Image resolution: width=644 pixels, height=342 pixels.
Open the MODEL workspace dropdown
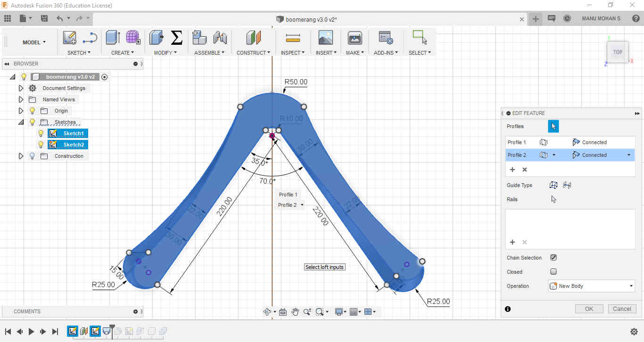(34, 42)
